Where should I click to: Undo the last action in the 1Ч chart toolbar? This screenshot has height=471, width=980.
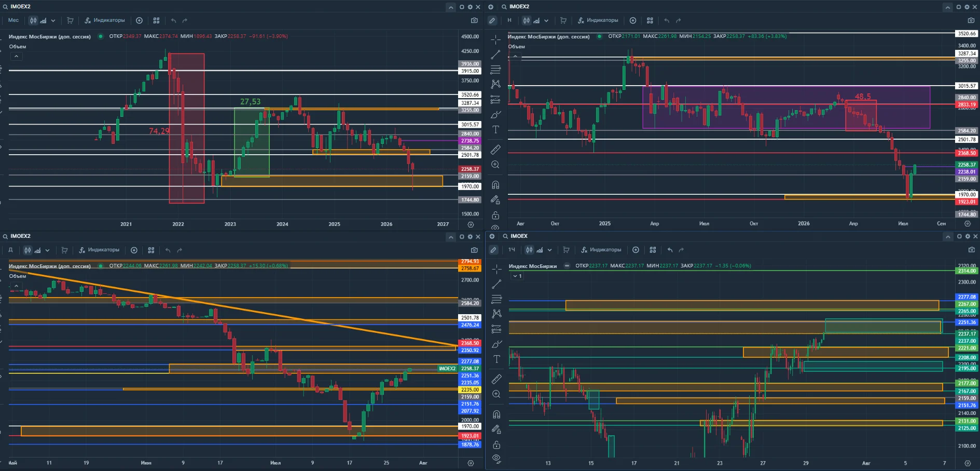click(x=670, y=250)
